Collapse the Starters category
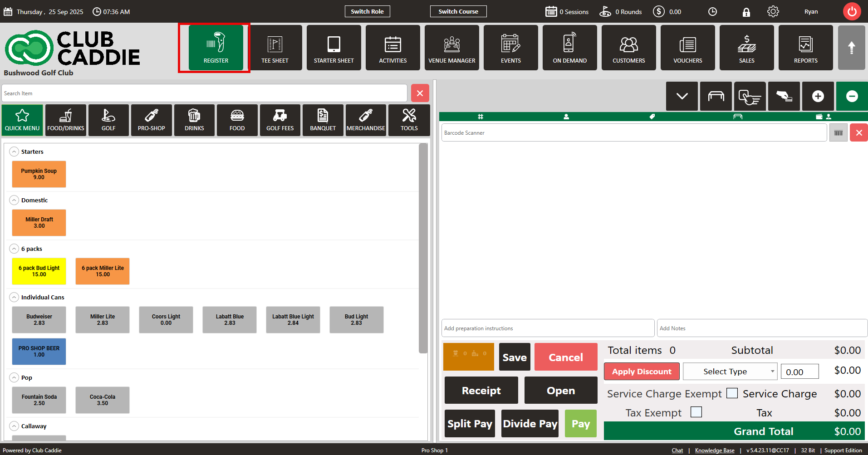868x455 pixels. tap(14, 152)
